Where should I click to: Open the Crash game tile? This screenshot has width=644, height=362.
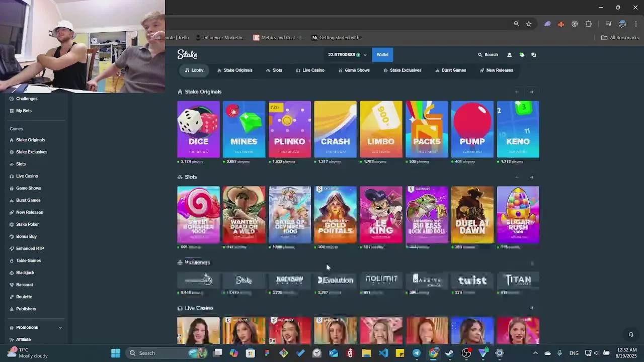(x=335, y=129)
